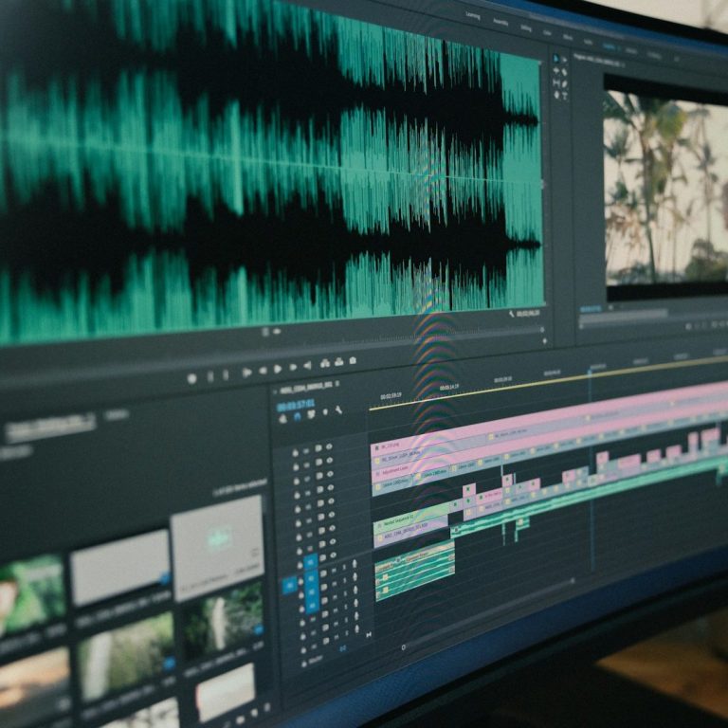Select the Pen tool
Viewport: 728px width, 728px height.
565,84
